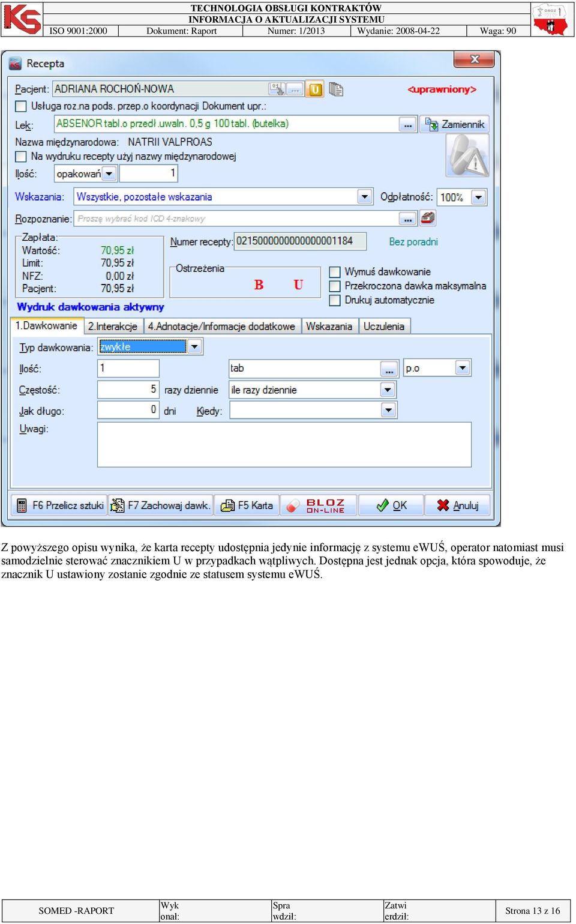Expand ile razy dziennie dropdown
Viewport: 576px width, 924px height.
pyautogui.click(x=388, y=390)
